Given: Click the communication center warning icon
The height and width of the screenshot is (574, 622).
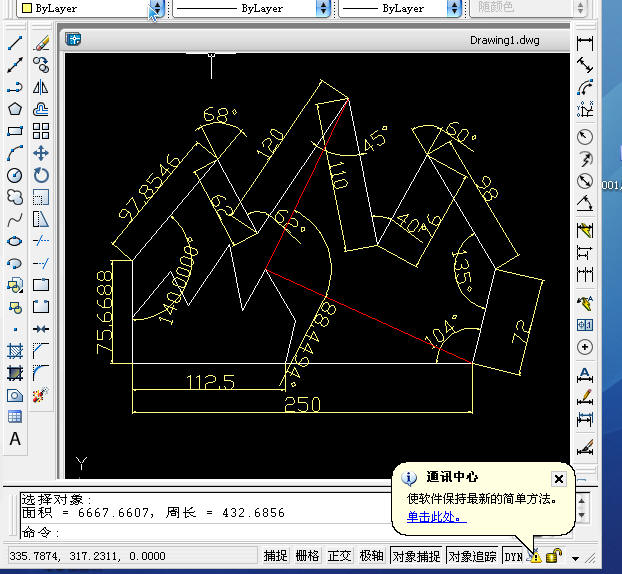Looking at the screenshot, I should point(535,557).
